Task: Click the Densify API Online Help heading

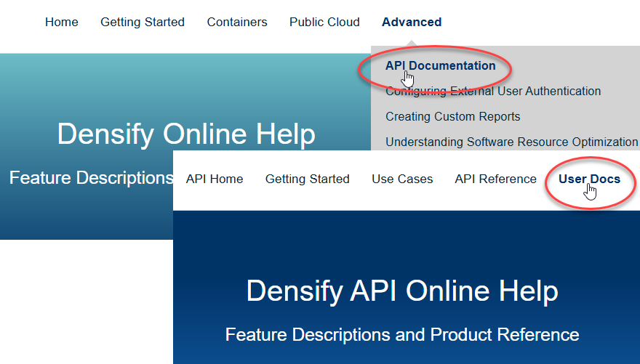Action: coord(402,291)
